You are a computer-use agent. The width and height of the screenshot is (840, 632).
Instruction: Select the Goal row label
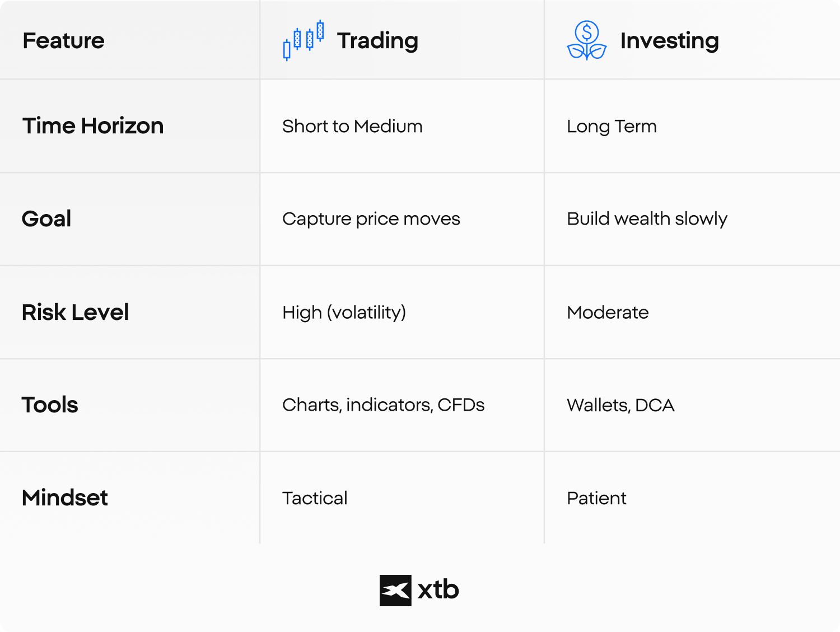(x=46, y=219)
